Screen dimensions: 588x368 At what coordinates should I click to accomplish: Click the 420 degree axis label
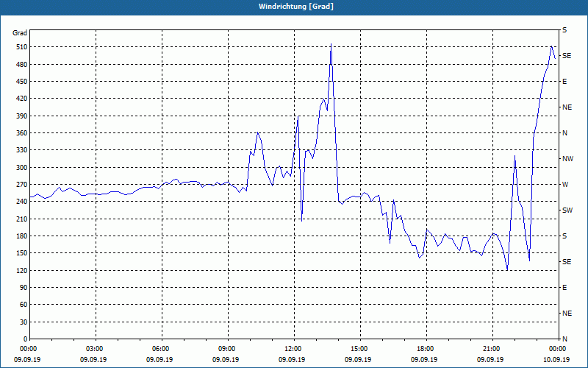point(22,99)
